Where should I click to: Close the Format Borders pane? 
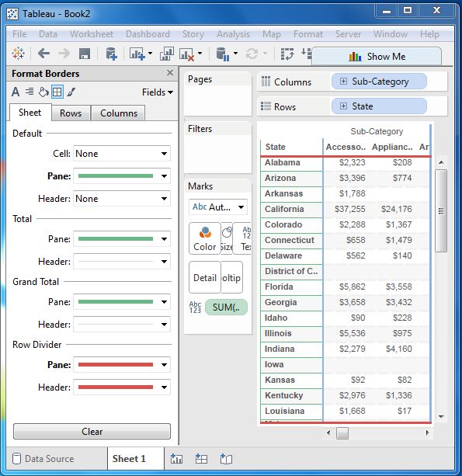point(170,73)
